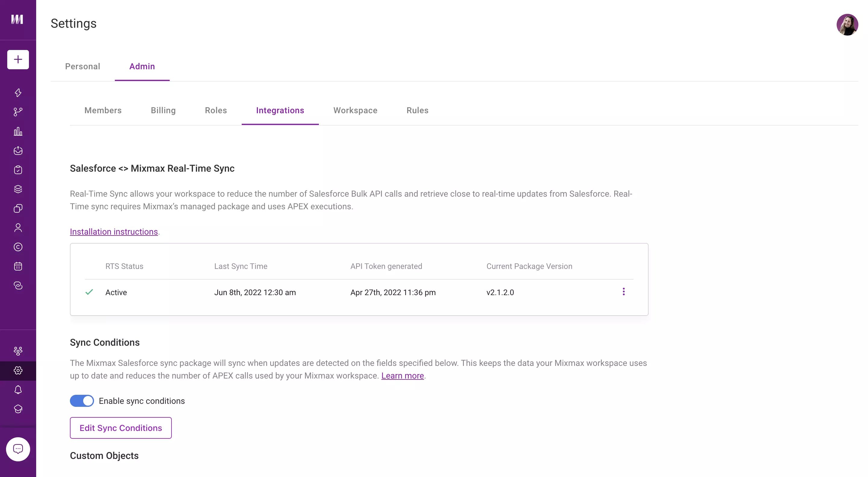Switch to the Personal tab

(x=83, y=66)
